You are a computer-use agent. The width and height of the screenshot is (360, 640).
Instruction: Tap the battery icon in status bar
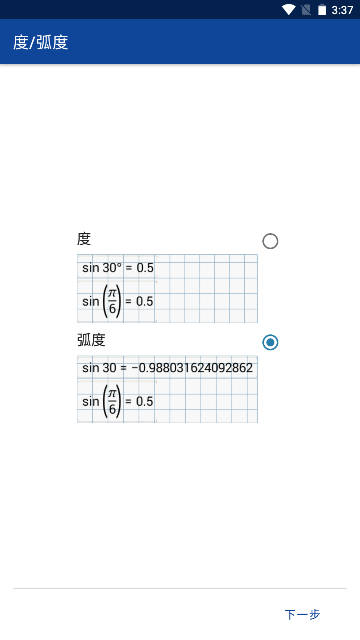click(x=322, y=10)
